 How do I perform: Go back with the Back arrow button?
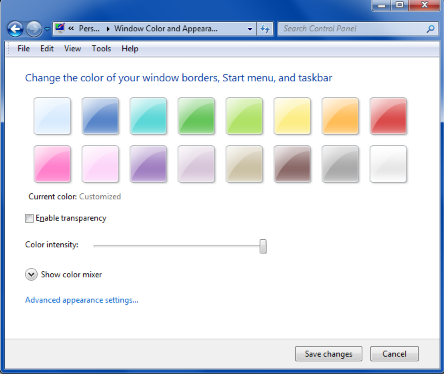click(x=15, y=29)
